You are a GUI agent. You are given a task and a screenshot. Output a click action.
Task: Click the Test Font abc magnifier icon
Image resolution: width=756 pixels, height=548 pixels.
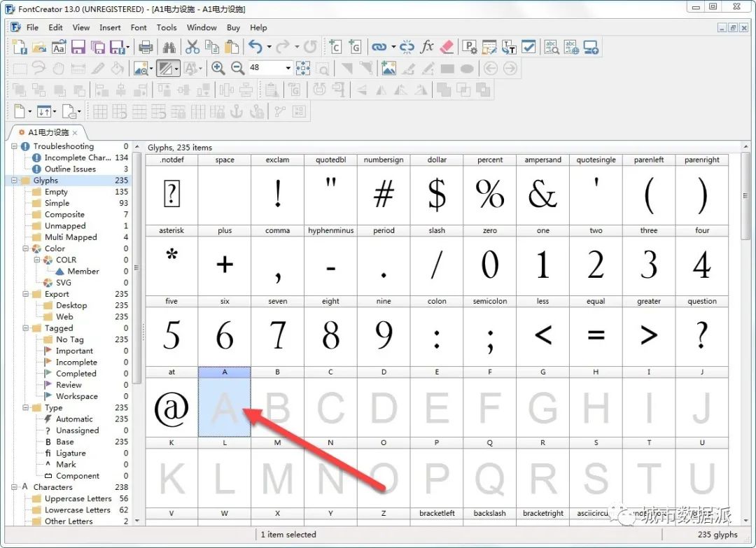[552, 47]
